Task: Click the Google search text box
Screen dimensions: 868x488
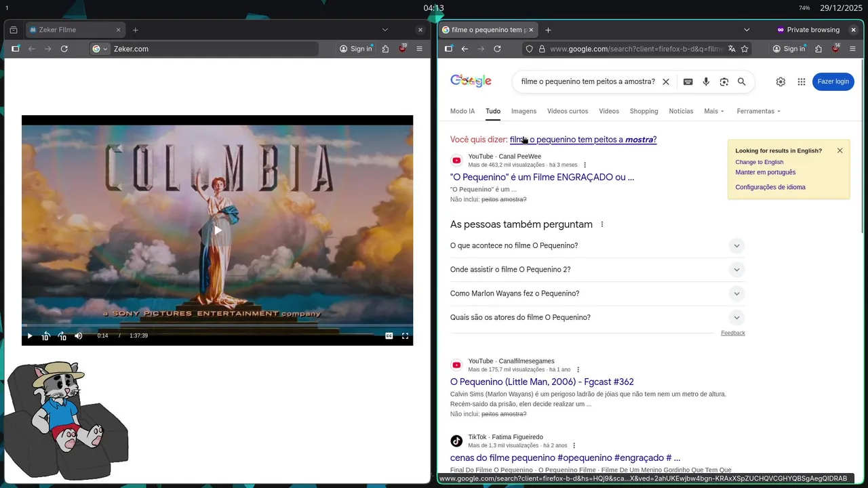Action: click(x=587, y=81)
